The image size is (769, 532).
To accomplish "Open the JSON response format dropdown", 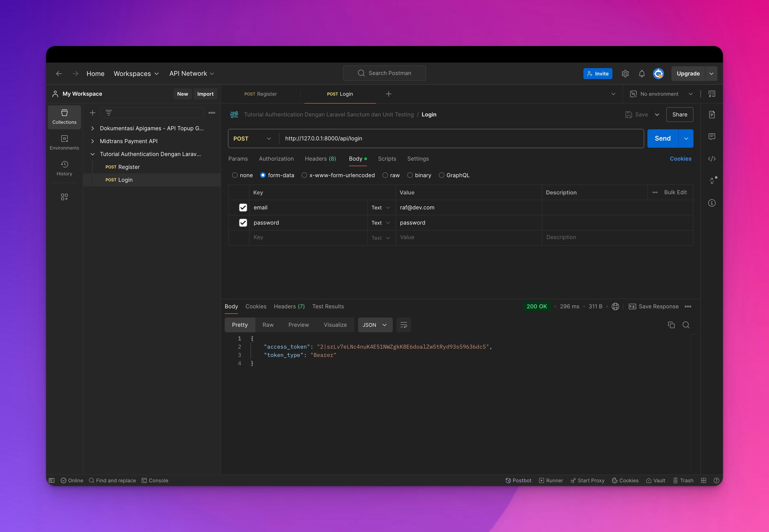I will pyautogui.click(x=375, y=325).
